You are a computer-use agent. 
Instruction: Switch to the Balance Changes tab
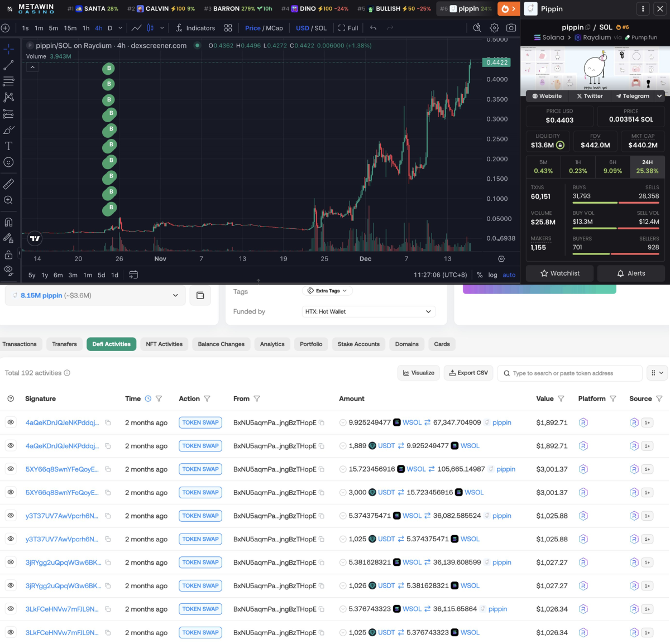coord(221,344)
